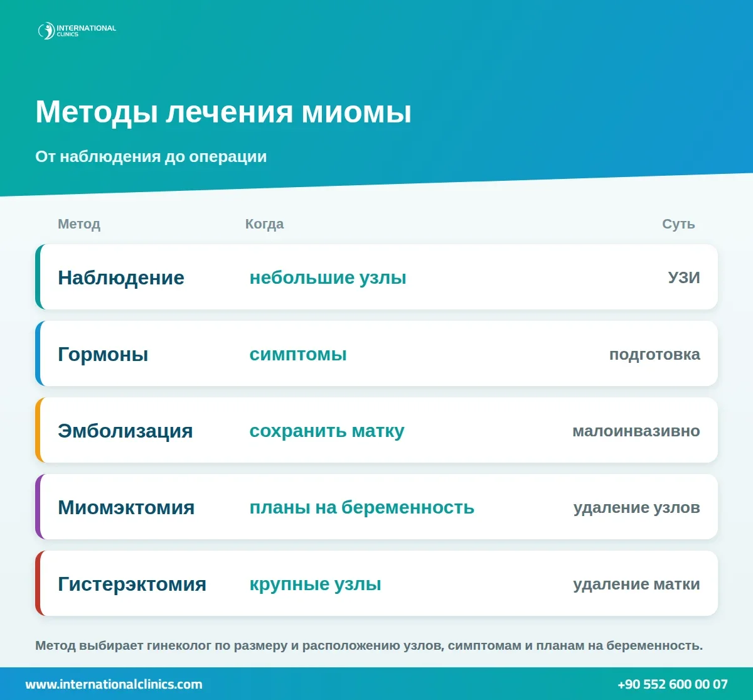Open the www.internationalclinics.com link
Image resolution: width=753 pixels, height=700 pixels.
point(114,684)
